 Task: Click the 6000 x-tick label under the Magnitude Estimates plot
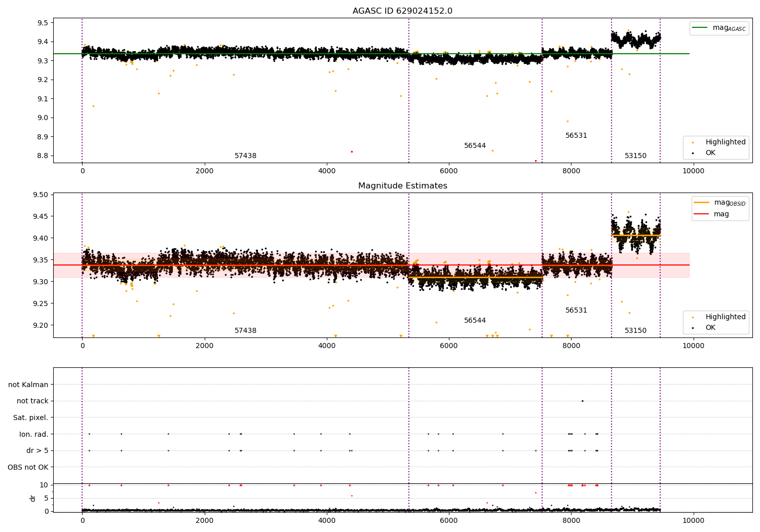click(449, 346)
